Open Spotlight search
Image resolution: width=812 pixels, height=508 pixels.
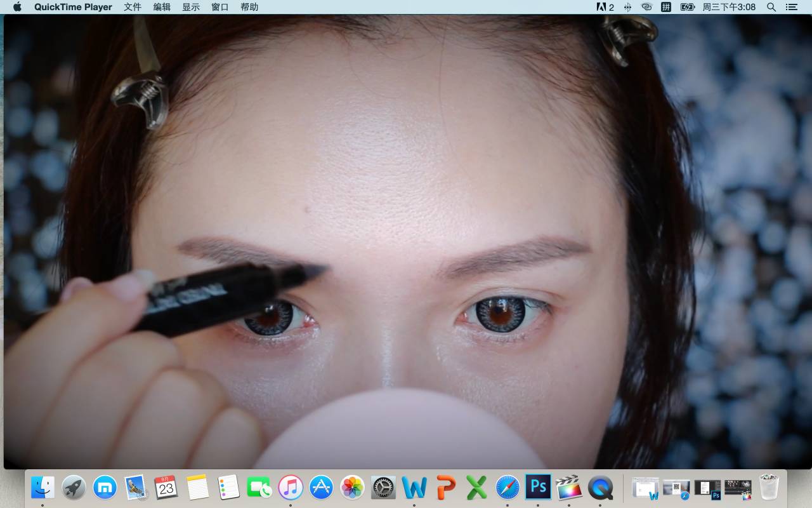[771, 7]
